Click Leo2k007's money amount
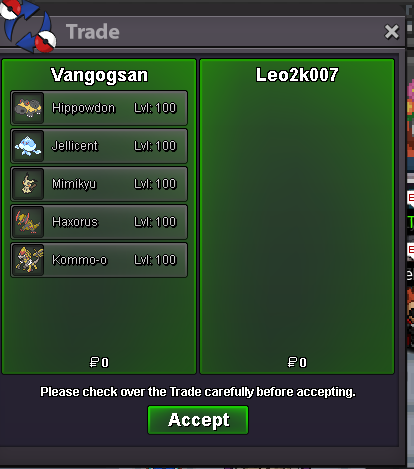Image resolution: width=414 pixels, height=469 pixels. (297, 362)
